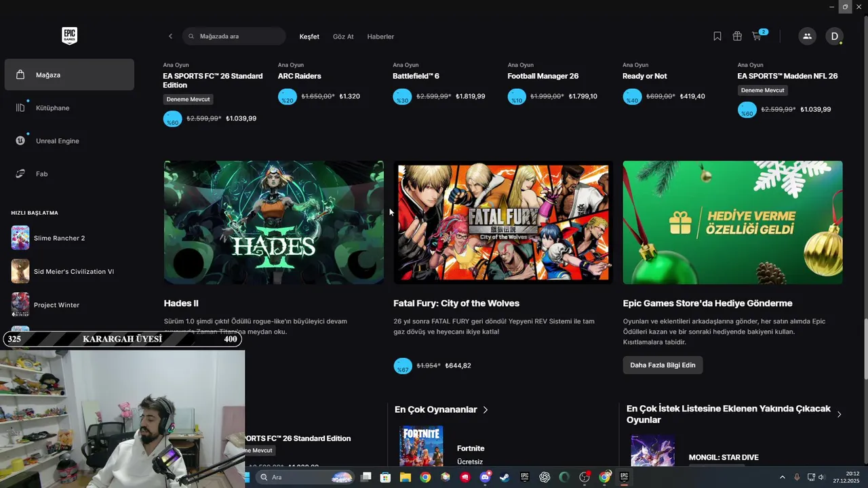Open the Hades II banner image
The image size is (868, 488).
click(x=274, y=222)
